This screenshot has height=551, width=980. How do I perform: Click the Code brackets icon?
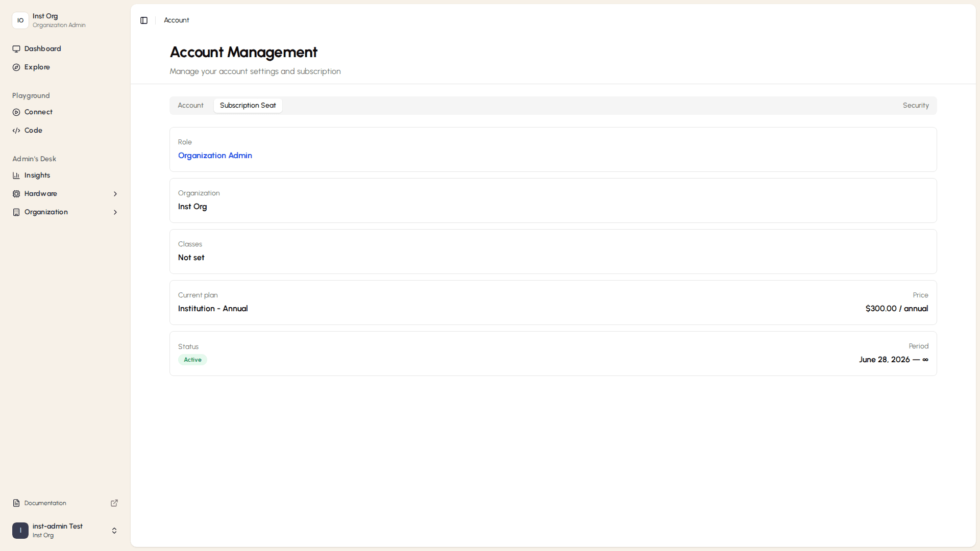[x=16, y=131]
